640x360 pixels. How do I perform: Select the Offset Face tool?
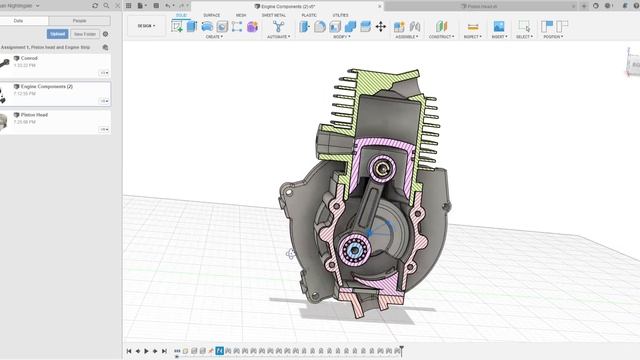365,27
